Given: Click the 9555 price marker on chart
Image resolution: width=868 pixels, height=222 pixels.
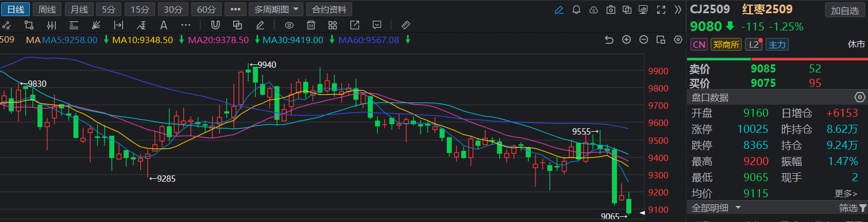Looking at the screenshot, I should click(586, 132).
